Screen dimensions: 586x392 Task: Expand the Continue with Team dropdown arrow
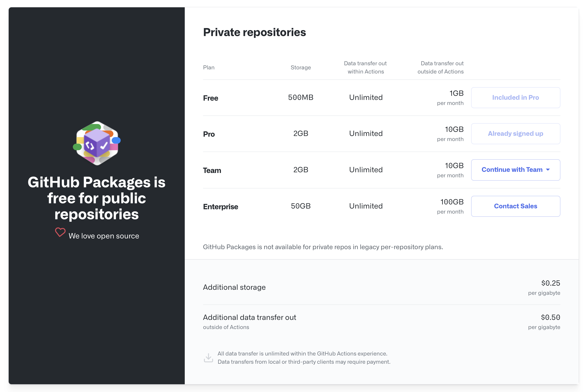pyautogui.click(x=548, y=170)
